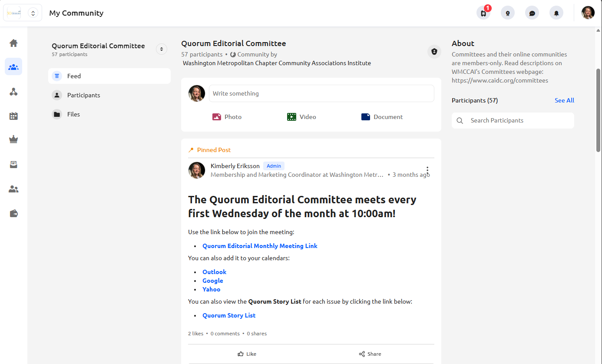Click the "Participants (57)" label
Viewport: 602px width, 364px height.
[475, 100]
